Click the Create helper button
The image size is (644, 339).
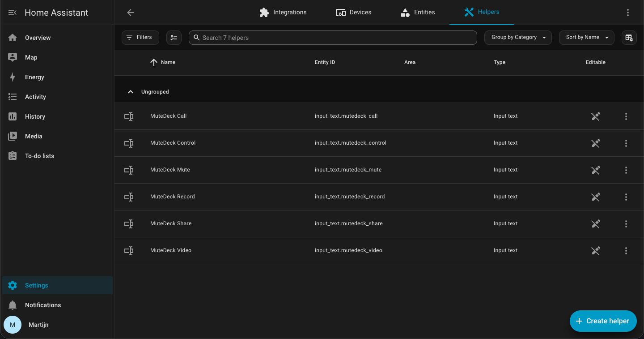603,321
